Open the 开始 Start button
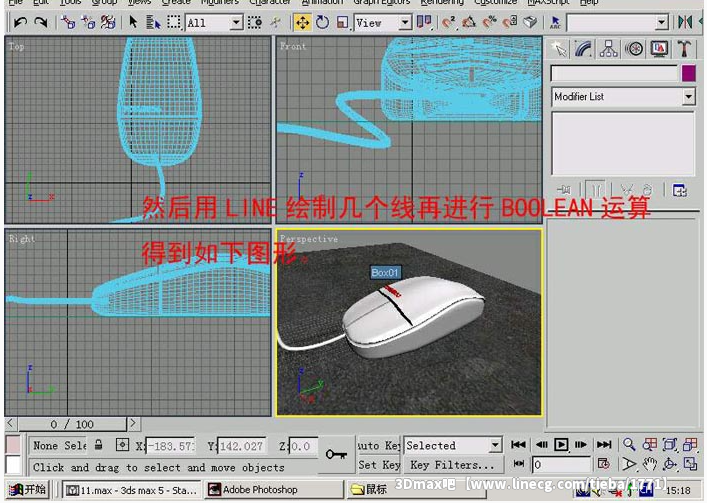The image size is (707, 503). (x=28, y=489)
